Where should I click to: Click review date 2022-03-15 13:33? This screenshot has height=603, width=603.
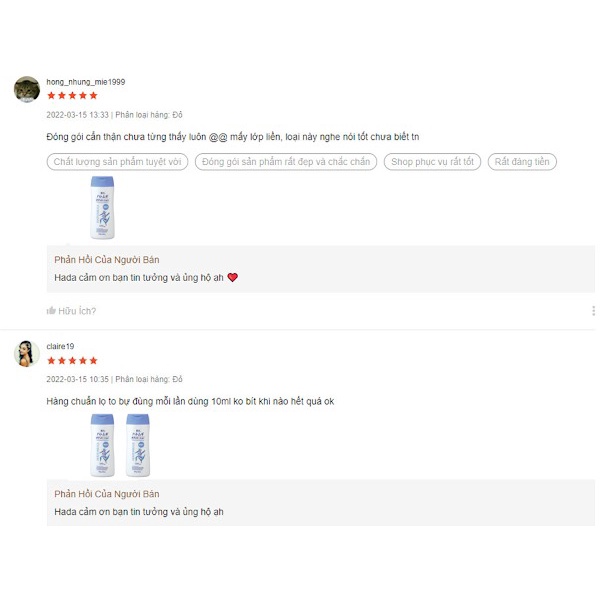pyautogui.click(x=77, y=115)
